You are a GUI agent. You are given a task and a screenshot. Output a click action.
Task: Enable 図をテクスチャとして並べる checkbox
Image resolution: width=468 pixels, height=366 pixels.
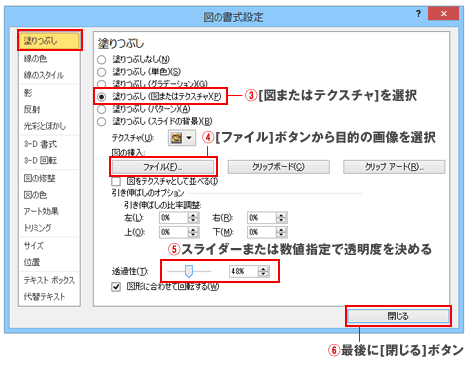[116, 182]
